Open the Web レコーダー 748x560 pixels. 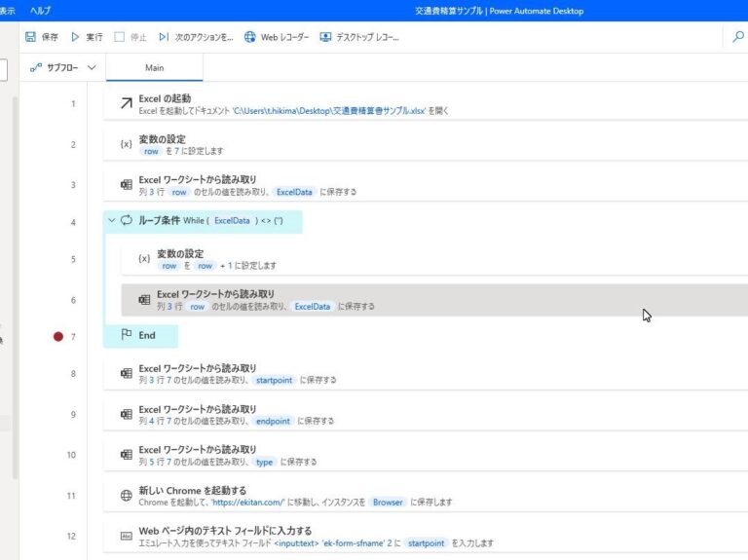[277, 37]
